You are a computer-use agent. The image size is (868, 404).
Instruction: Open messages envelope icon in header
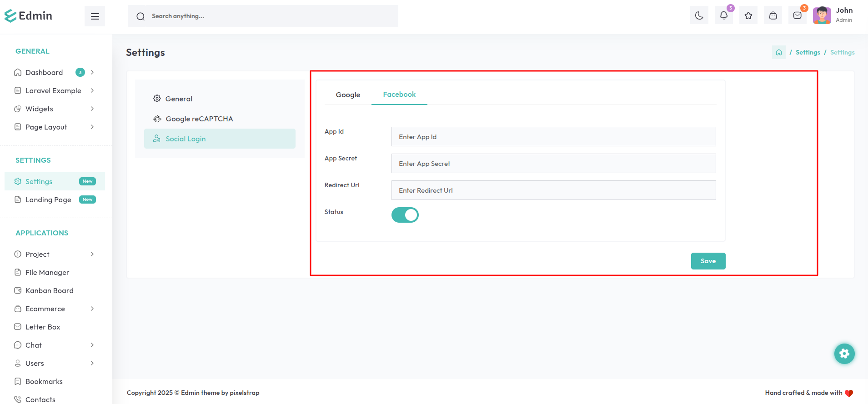pyautogui.click(x=797, y=16)
